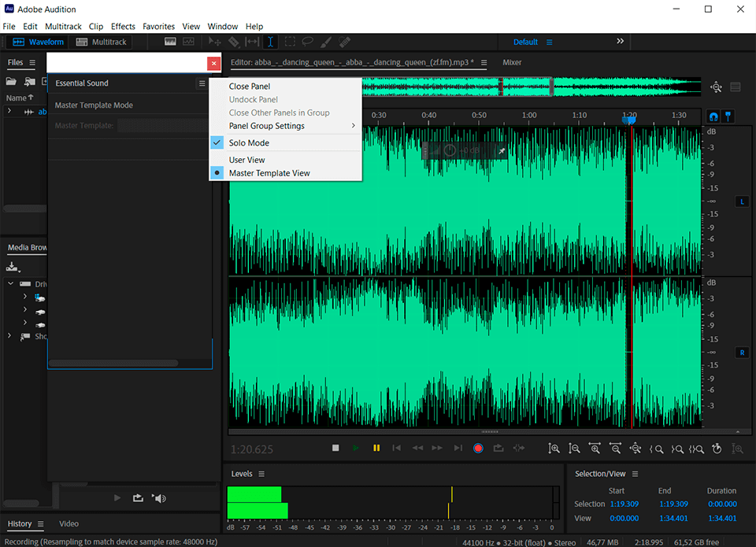Toggle Solo Mode in the panel menu
This screenshot has width=756, height=547.
pos(249,143)
